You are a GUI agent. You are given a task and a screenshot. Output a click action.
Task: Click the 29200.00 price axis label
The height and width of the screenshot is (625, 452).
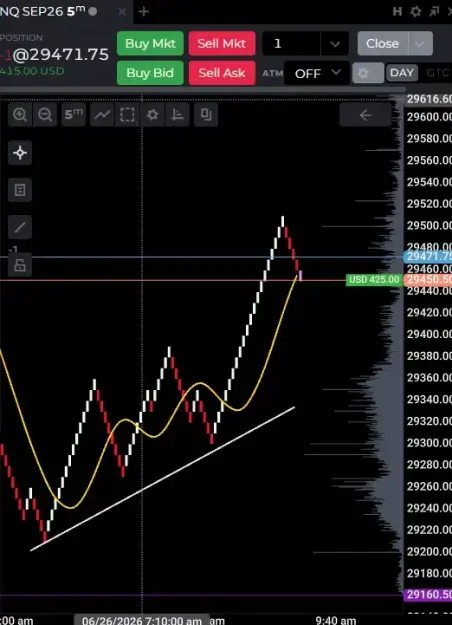click(x=429, y=552)
